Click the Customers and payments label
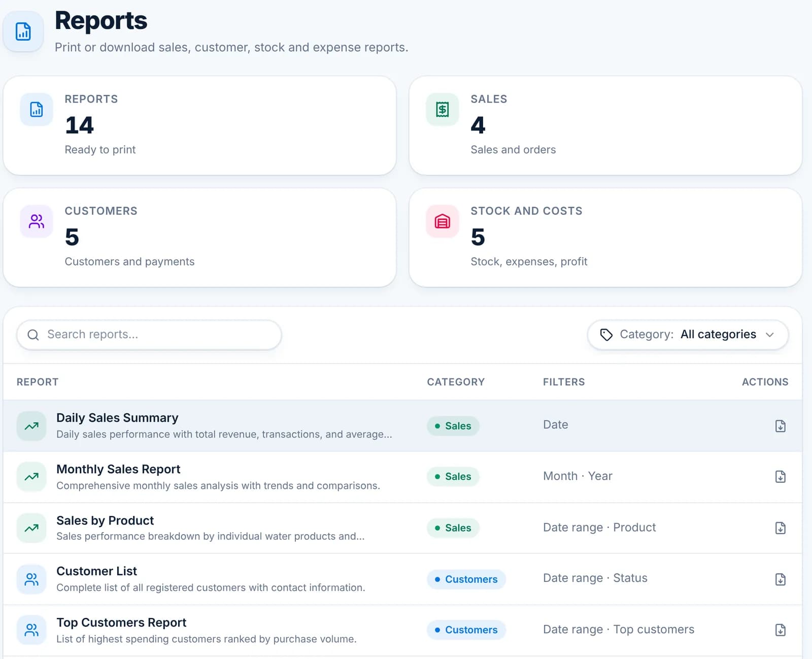The height and width of the screenshot is (659, 812). click(129, 261)
